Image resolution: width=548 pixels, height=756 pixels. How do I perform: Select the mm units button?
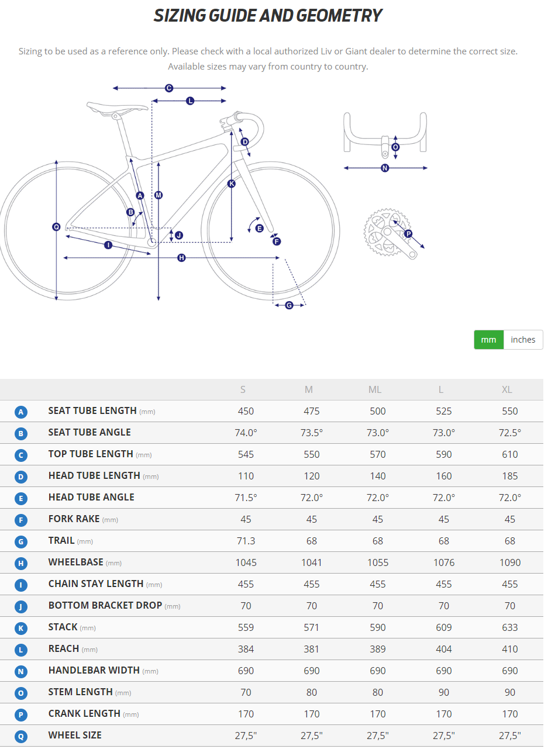488,340
